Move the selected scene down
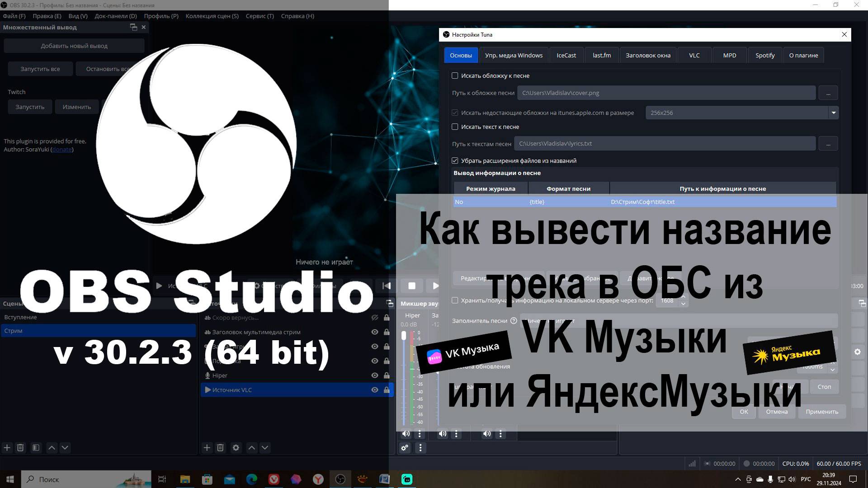Viewport: 868px width, 488px height. (65, 448)
